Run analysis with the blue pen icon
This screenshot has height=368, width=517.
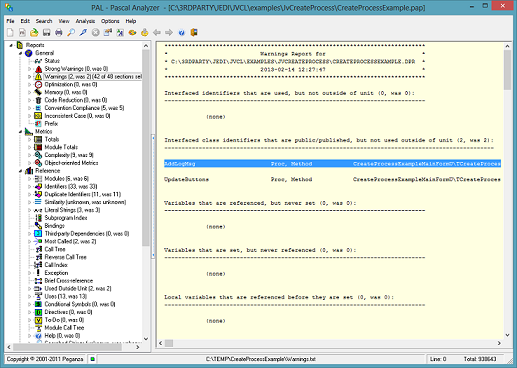(x=83, y=32)
